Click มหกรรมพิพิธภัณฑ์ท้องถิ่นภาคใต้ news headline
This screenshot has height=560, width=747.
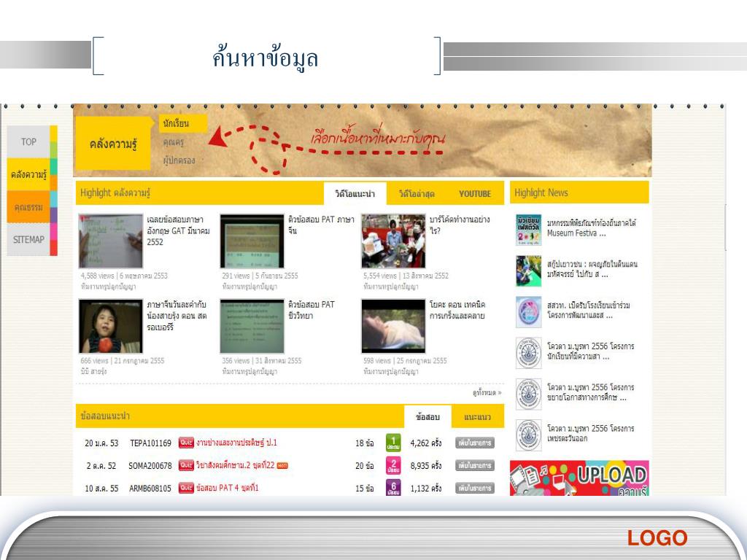(x=591, y=228)
